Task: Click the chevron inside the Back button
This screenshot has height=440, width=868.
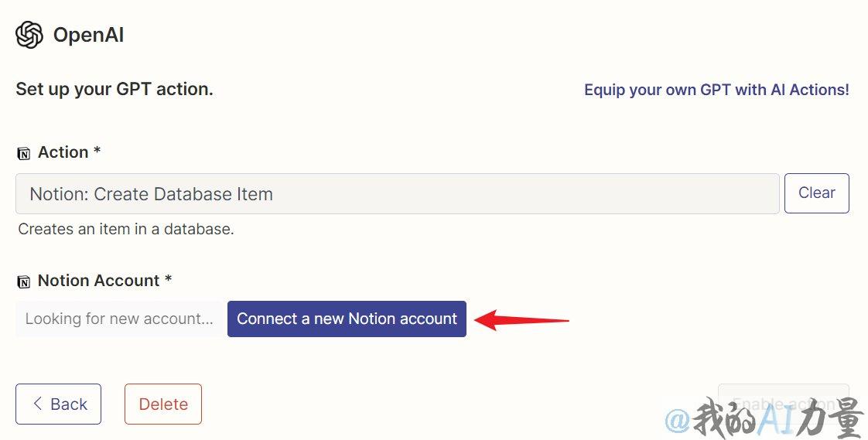Action: pos(37,404)
